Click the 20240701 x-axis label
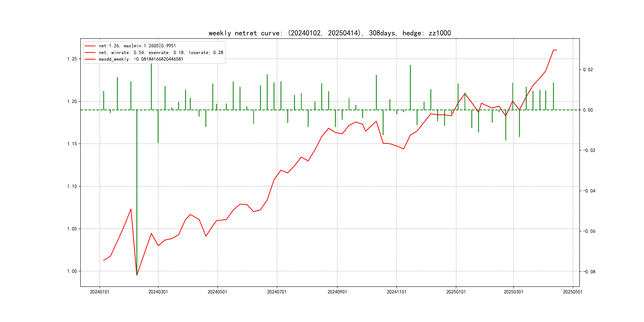644x322 pixels. tap(276, 292)
